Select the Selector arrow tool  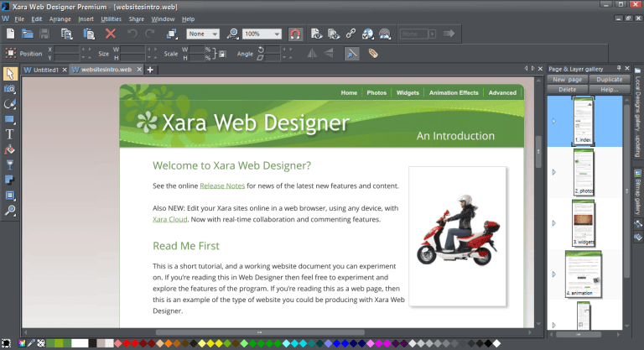10,74
